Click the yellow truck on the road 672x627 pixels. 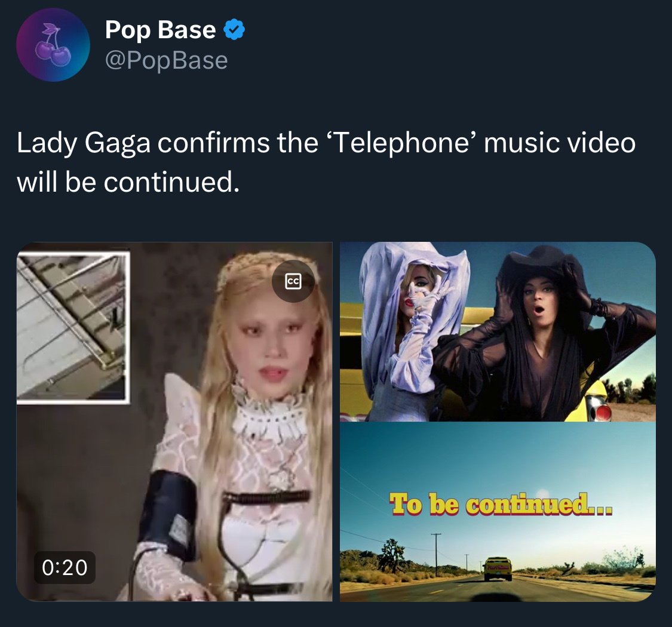[498, 568]
